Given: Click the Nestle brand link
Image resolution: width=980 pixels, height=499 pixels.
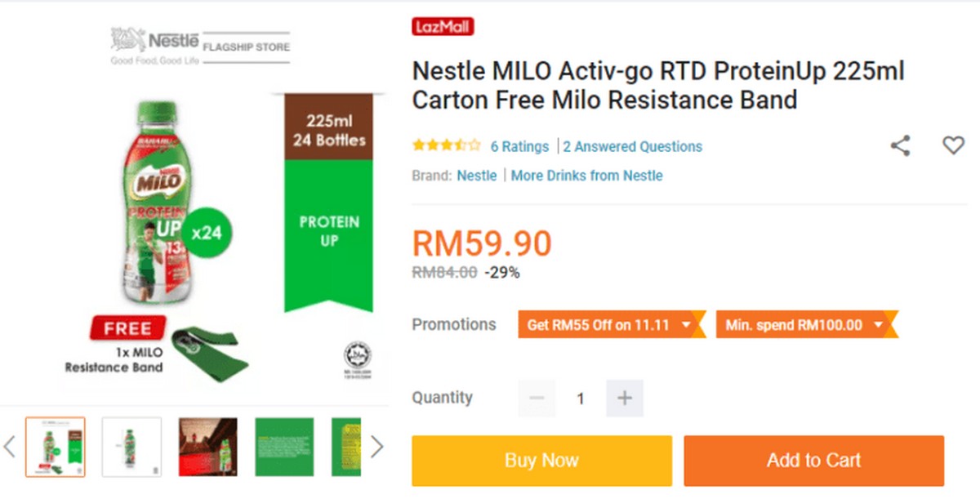Looking at the screenshot, I should coord(476,176).
